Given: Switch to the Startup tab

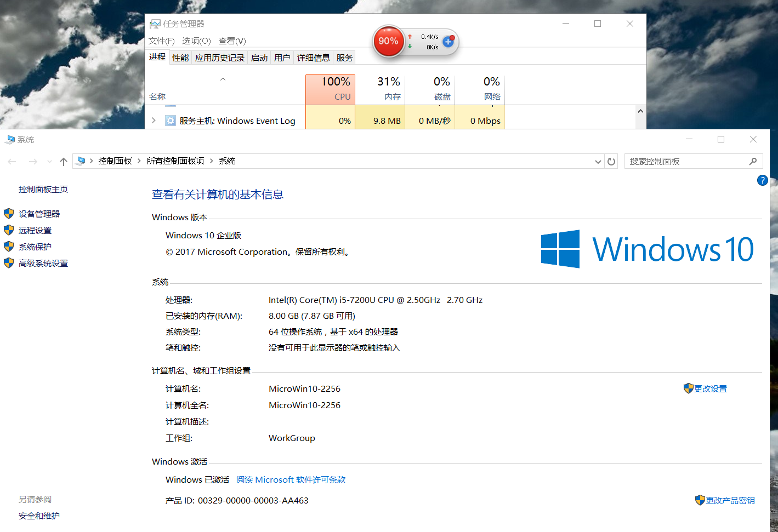Looking at the screenshot, I should pos(259,58).
